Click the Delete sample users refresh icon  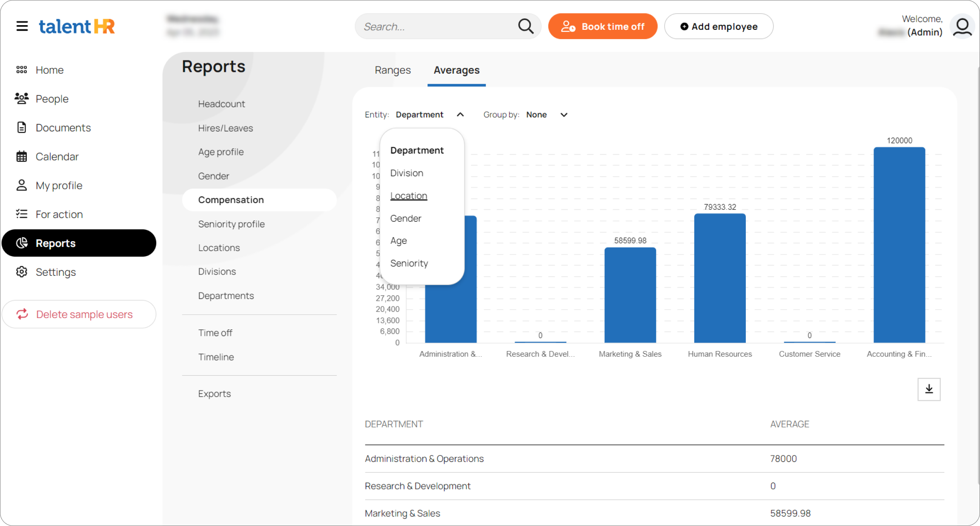(22, 314)
